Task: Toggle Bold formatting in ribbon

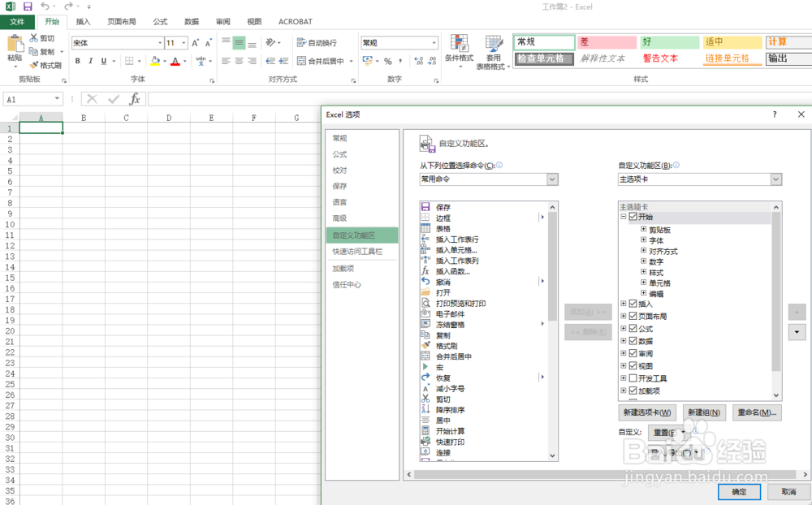Action: tap(78, 61)
